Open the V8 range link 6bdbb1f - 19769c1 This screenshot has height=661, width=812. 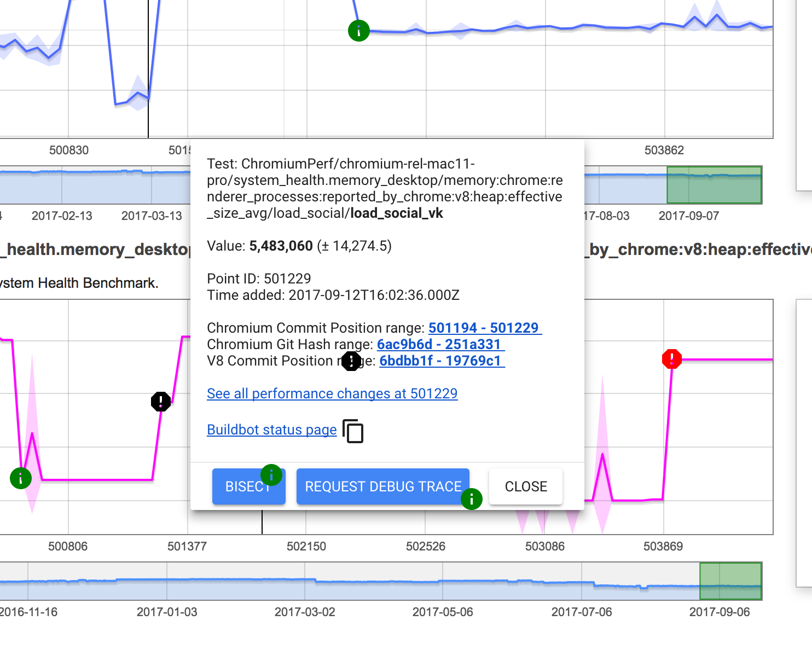(x=442, y=361)
